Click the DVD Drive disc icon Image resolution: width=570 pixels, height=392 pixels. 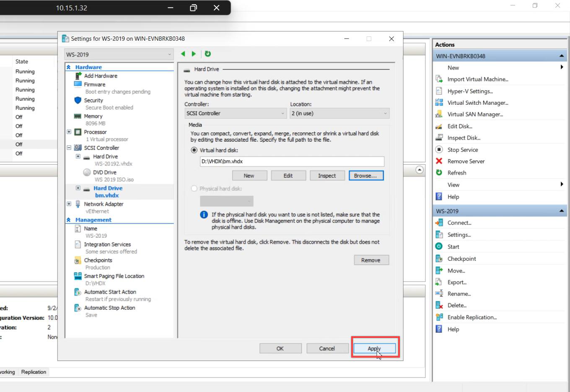(x=87, y=172)
